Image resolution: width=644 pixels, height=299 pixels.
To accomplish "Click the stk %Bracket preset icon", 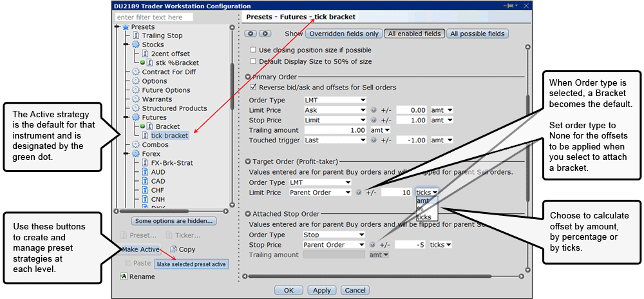I will click(x=150, y=63).
